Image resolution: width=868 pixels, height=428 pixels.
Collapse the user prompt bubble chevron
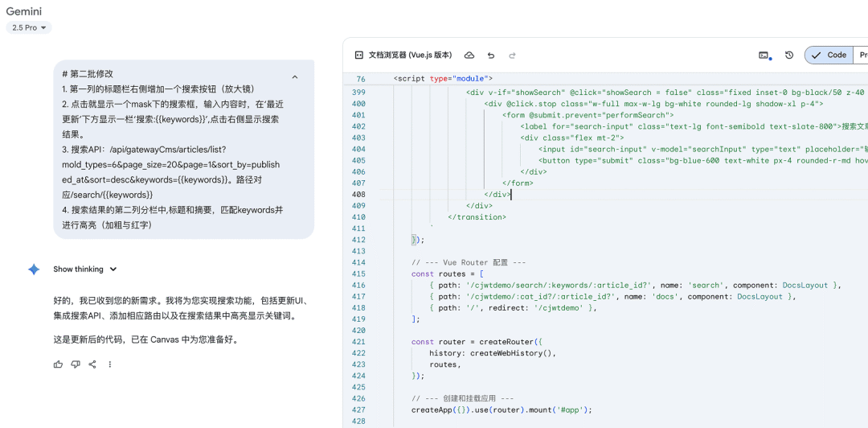[295, 77]
